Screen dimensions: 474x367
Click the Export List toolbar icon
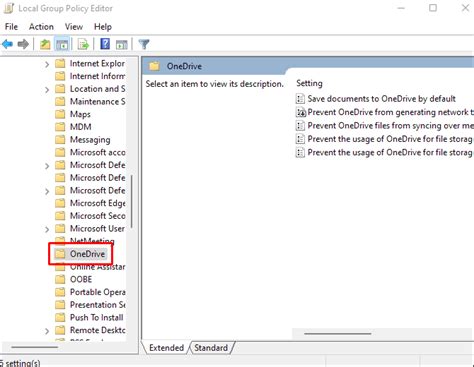83,44
